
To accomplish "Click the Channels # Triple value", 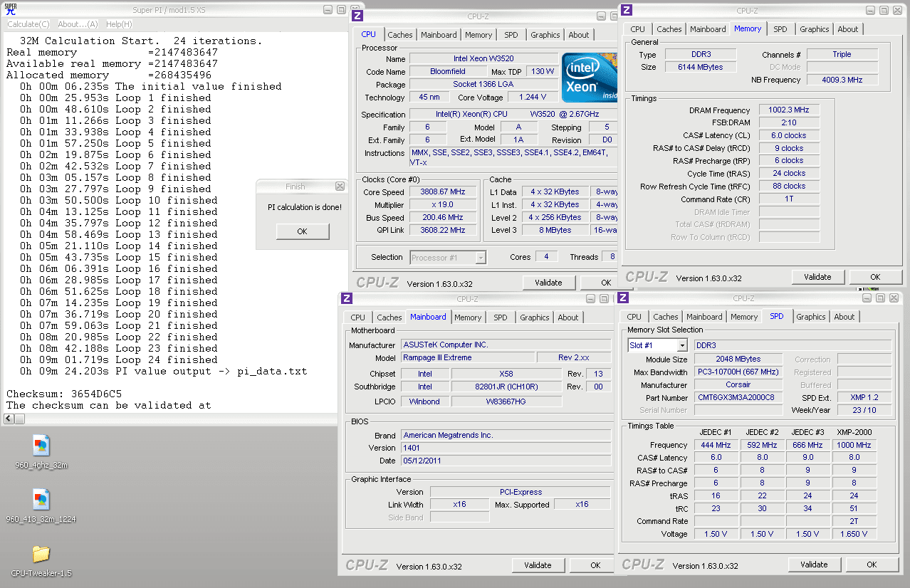I will tap(842, 54).
